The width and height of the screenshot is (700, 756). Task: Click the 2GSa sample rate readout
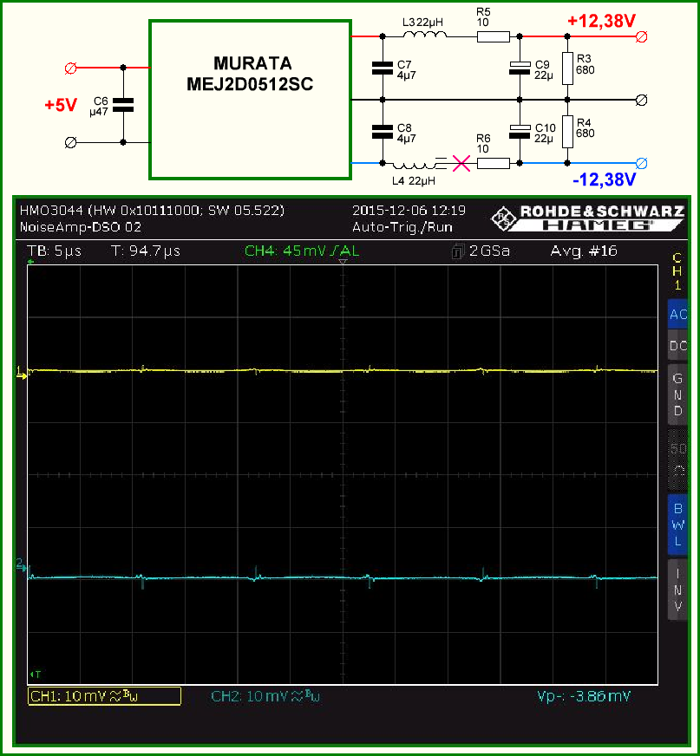481,251
